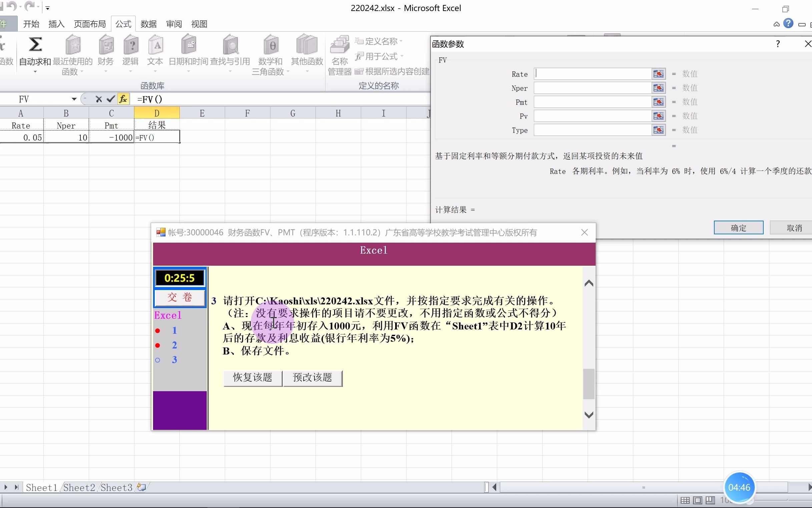Viewport: 812px width, 508px height.
Task: Click the Type input field
Action: click(593, 130)
